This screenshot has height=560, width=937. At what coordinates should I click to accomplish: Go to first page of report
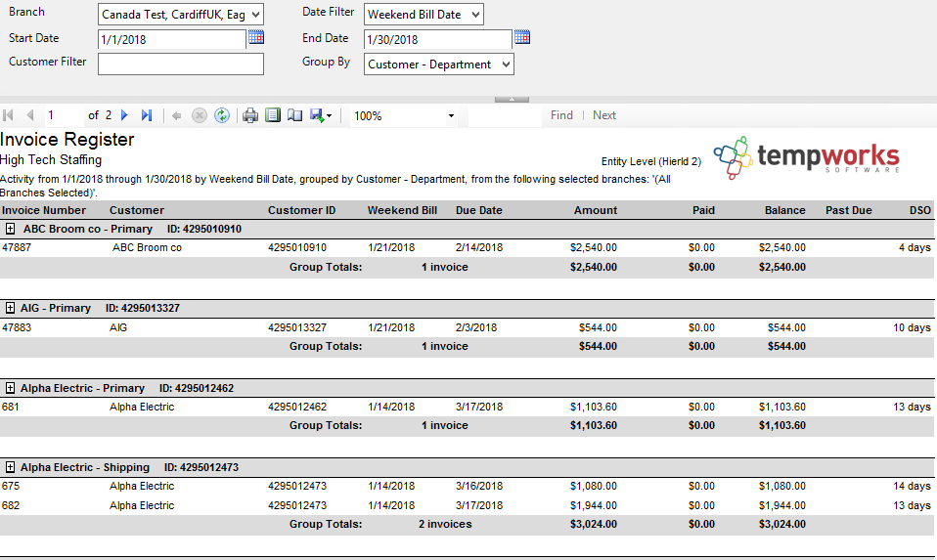click(x=9, y=115)
